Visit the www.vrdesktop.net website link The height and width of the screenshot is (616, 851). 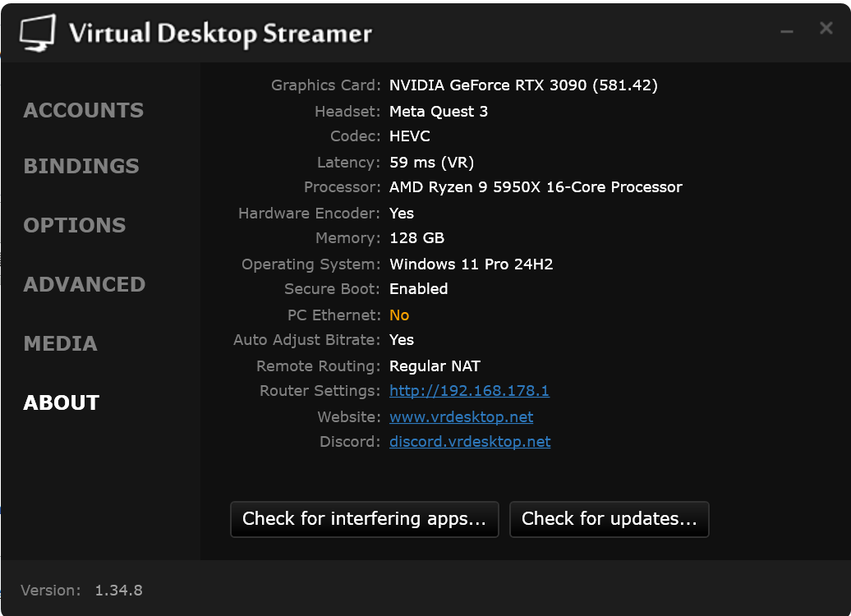point(461,416)
